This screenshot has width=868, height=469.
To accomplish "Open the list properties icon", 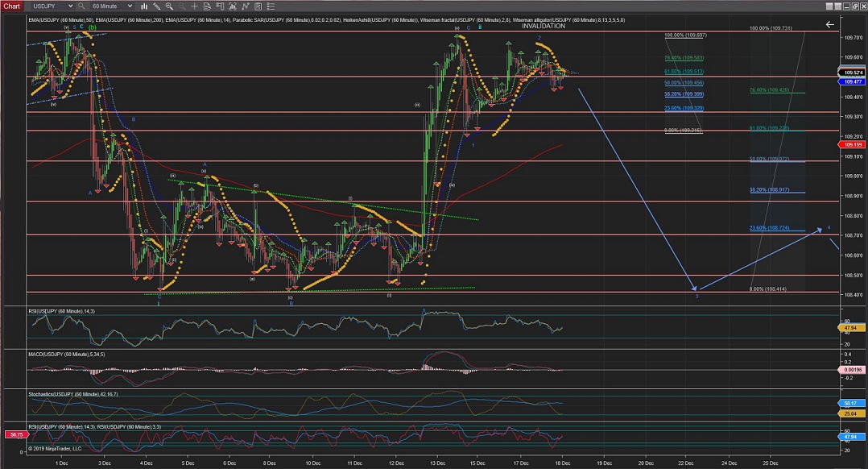I will point(271,6).
